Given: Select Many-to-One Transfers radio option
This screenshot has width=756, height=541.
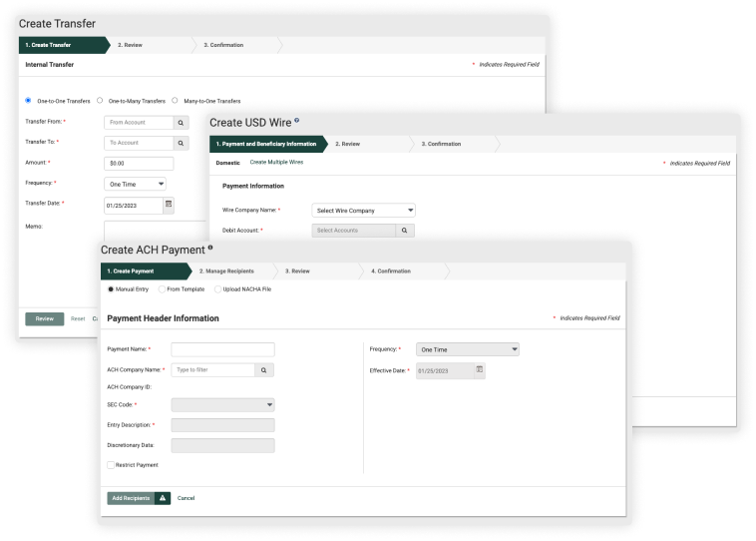Looking at the screenshot, I should click(x=176, y=101).
